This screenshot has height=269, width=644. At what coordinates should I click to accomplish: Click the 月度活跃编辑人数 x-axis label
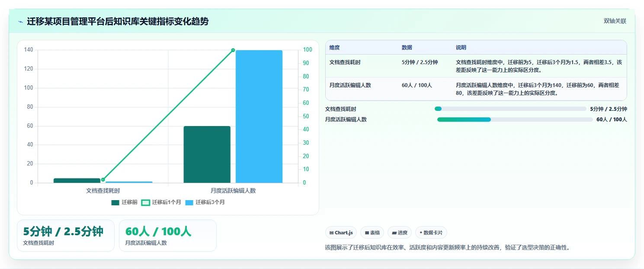click(x=233, y=191)
